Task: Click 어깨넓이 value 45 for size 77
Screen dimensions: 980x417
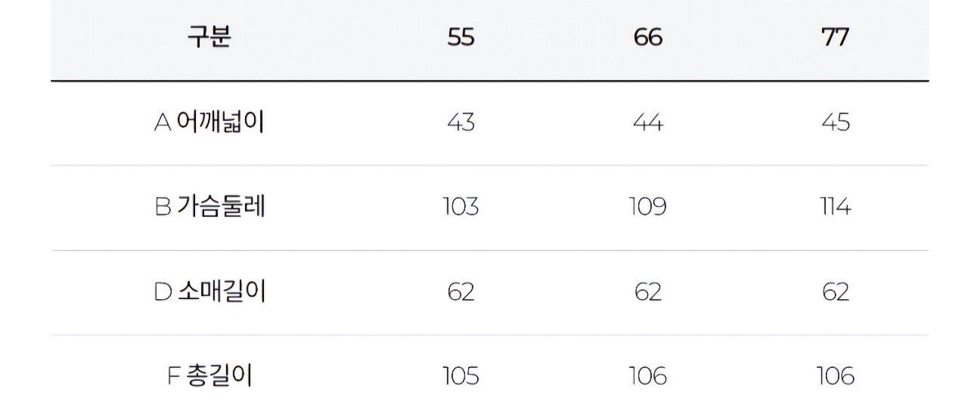Action: point(835,122)
